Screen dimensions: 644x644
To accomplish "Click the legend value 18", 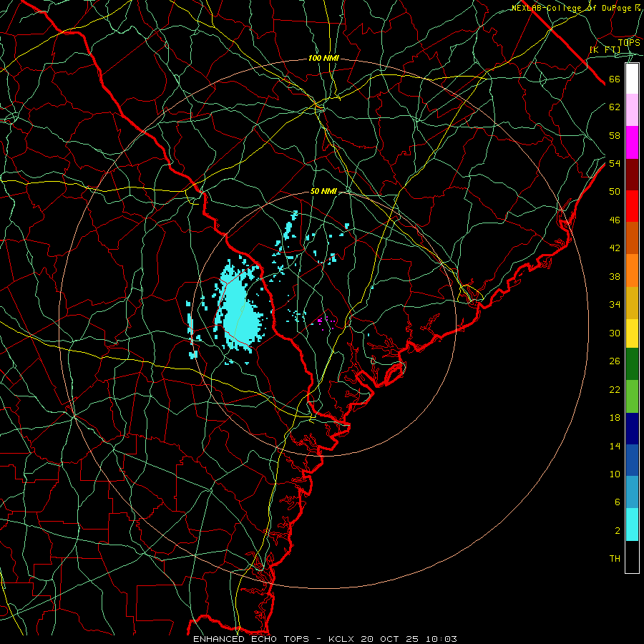I will tap(615, 418).
